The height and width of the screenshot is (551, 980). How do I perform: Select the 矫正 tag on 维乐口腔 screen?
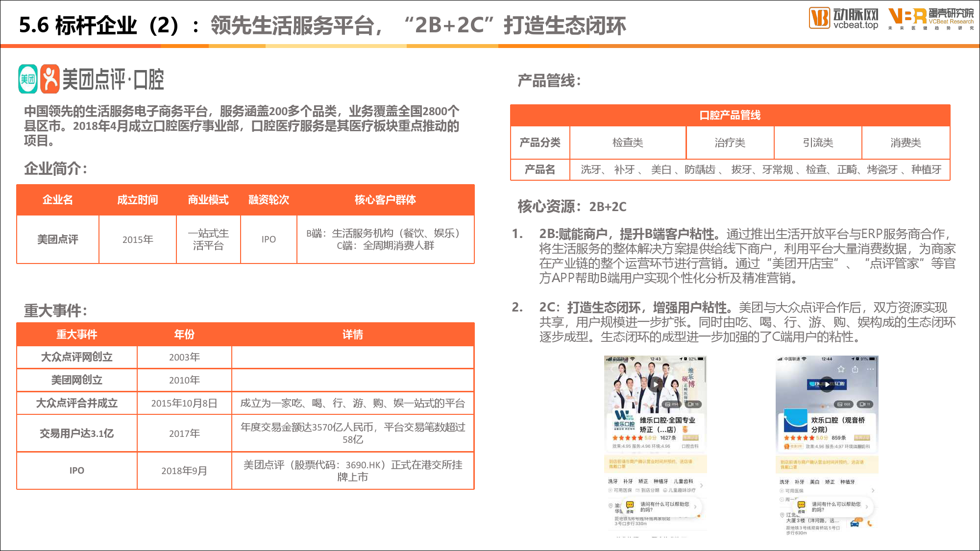coord(643,481)
